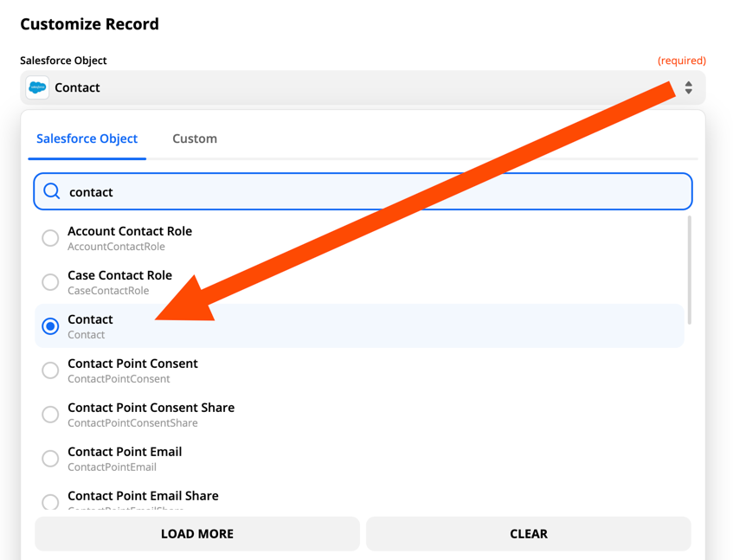Click the 'Contact Point Consent Share' label text

(151, 408)
